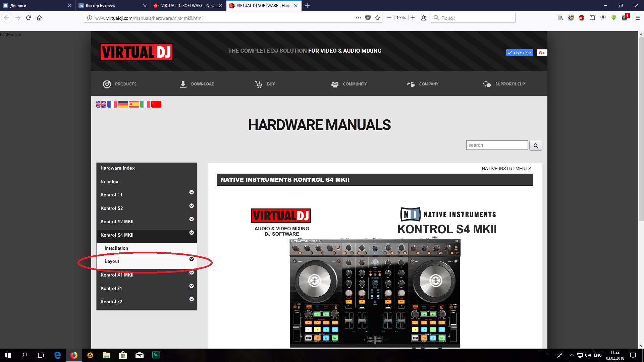The height and width of the screenshot is (362, 644).
Task: Open the SUPPORT/HELP menu
Action: point(504,84)
